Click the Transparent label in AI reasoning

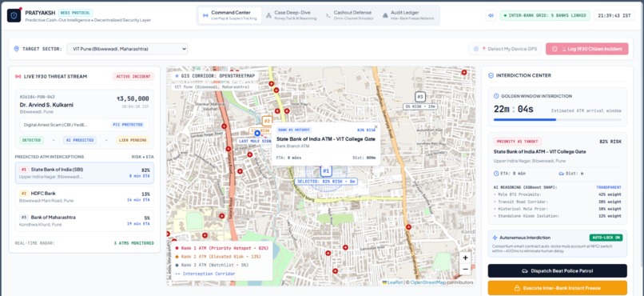609,187
